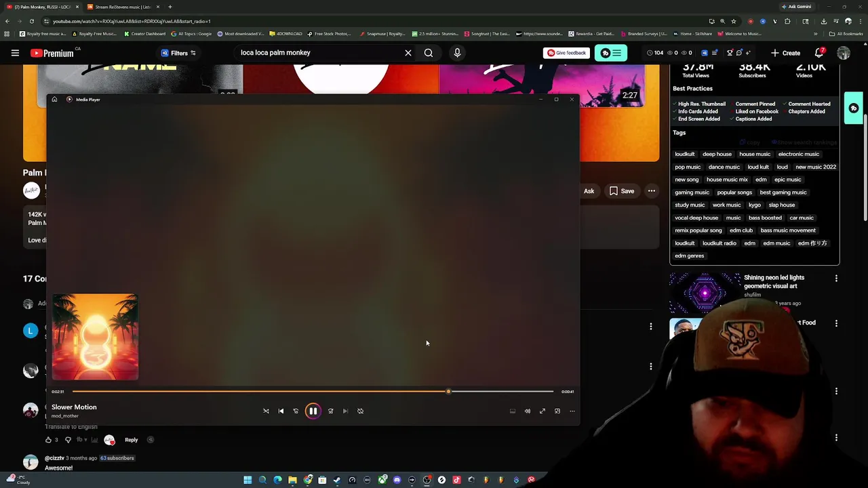Click the bass music movement tag
This screenshot has height=488, width=868.
788,230
